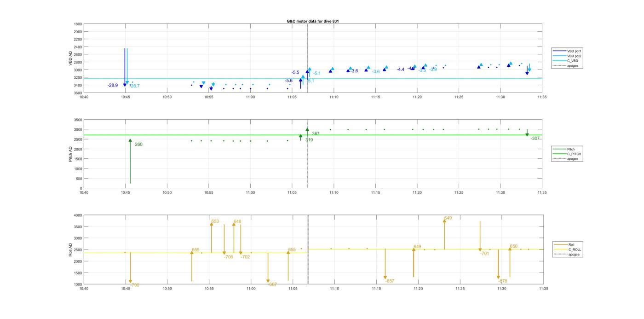Click the '655' roll data label
Screen dimensions: 644x319
tap(292, 250)
